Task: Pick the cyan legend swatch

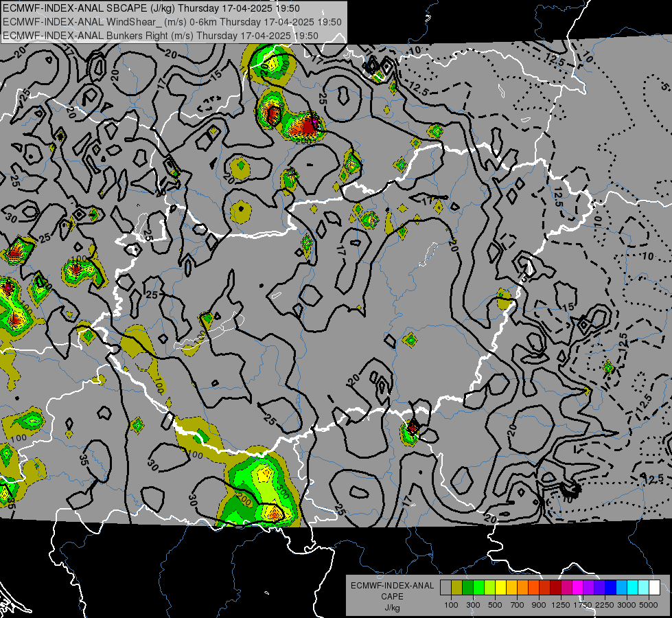Action: (633, 588)
